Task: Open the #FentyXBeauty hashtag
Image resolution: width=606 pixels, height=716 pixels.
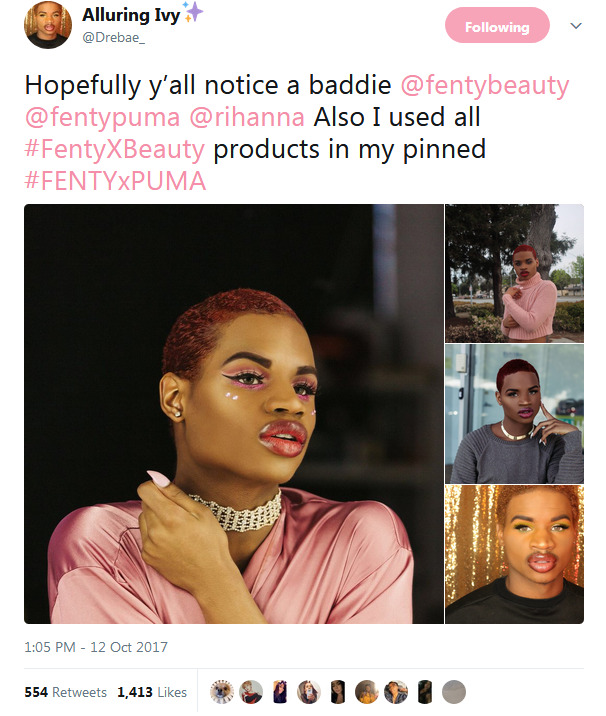Action: [115, 149]
